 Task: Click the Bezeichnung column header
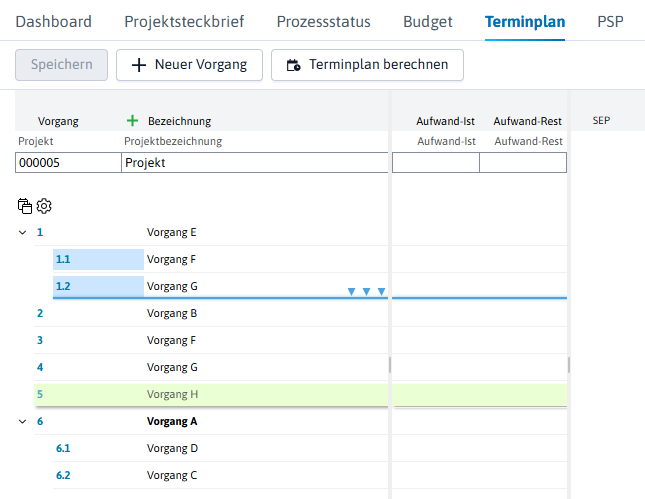coord(179,121)
